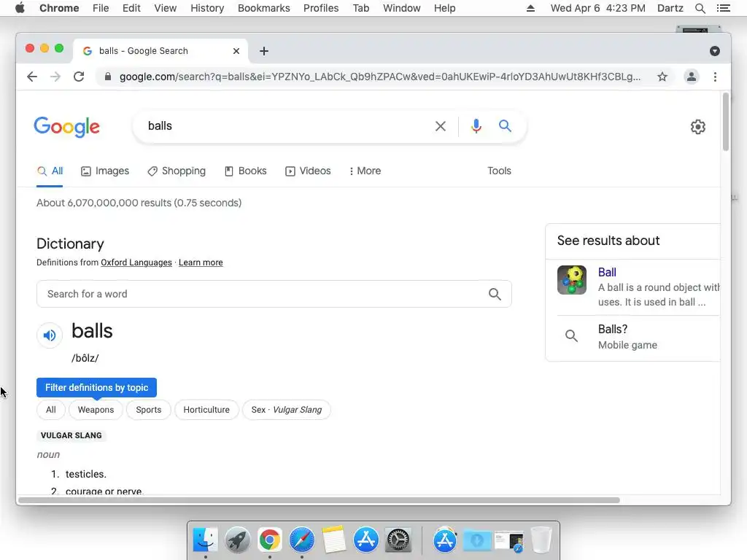Open the Google settings gear

(x=698, y=127)
